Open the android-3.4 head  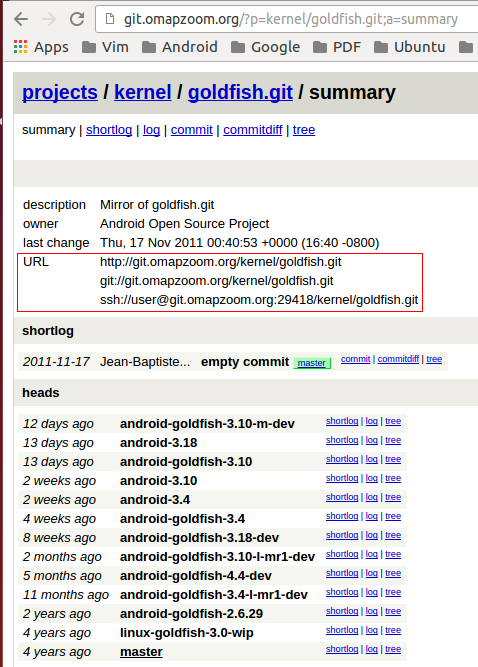click(x=155, y=500)
